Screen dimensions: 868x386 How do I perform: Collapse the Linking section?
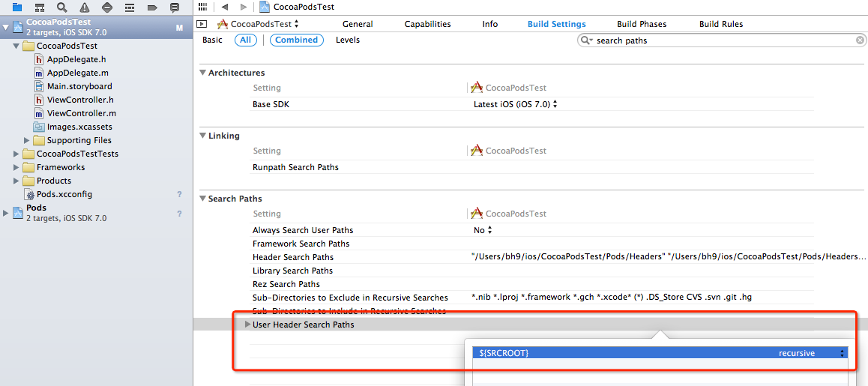pos(202,136)
